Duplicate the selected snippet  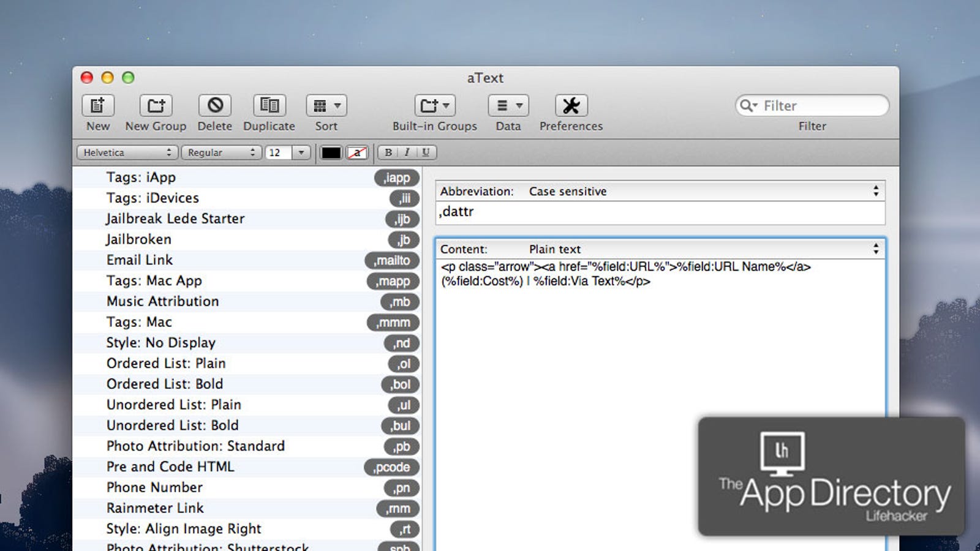[269, 106]
